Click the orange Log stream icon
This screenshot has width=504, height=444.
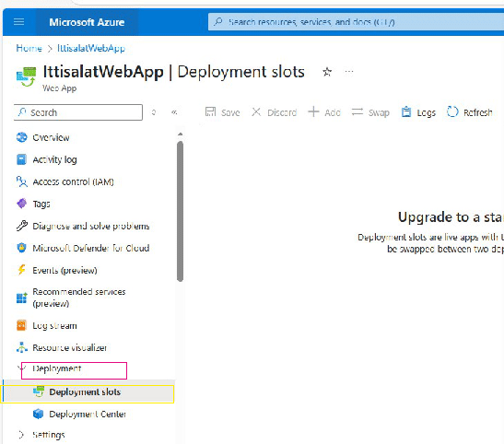point(21,326)
